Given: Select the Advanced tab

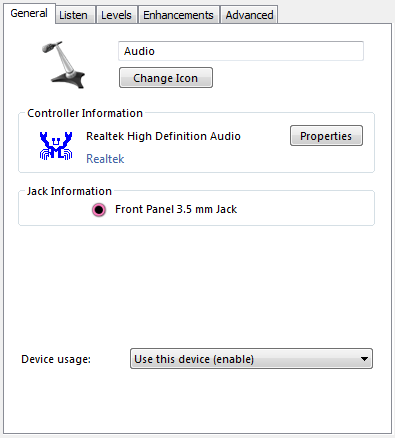Looking at the screenshot, I should point(249,15).
